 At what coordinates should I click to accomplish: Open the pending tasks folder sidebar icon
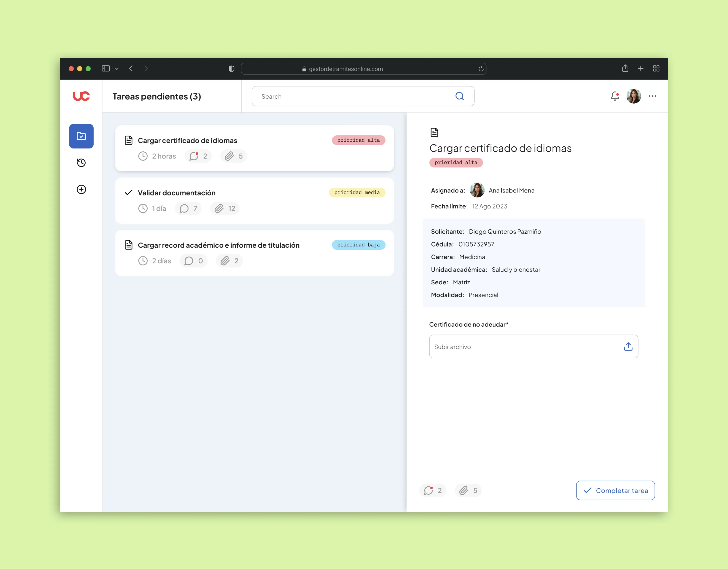[81, 136]
